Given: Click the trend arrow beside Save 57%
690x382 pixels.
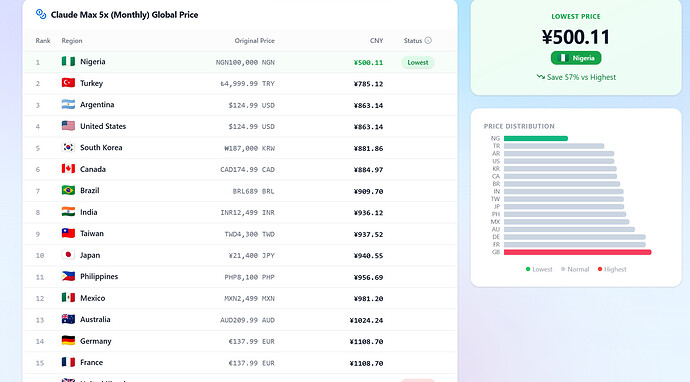Looking at the screenshot, I should [540, 77].
